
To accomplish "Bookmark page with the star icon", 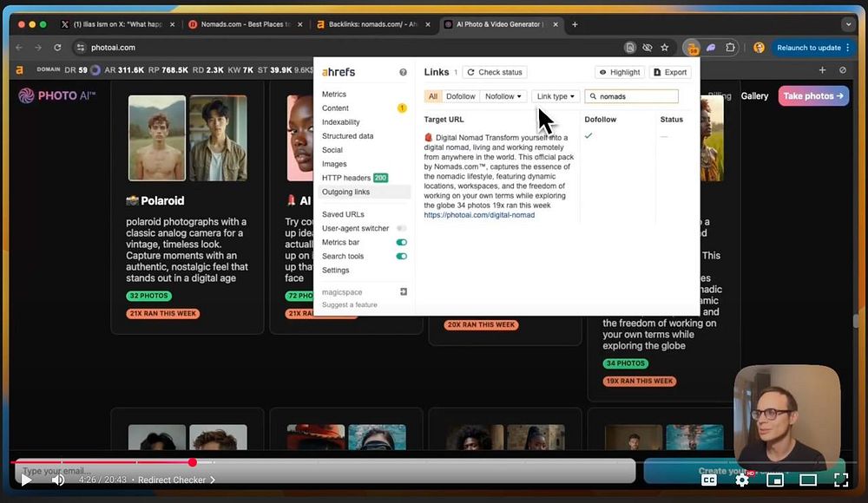I will point(664,48).
